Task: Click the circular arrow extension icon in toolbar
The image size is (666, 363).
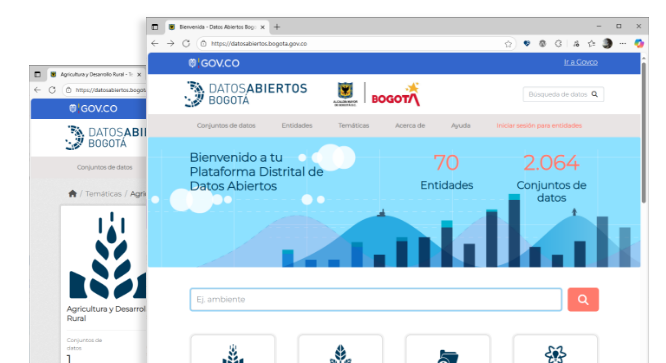Action: click(559, 43)
